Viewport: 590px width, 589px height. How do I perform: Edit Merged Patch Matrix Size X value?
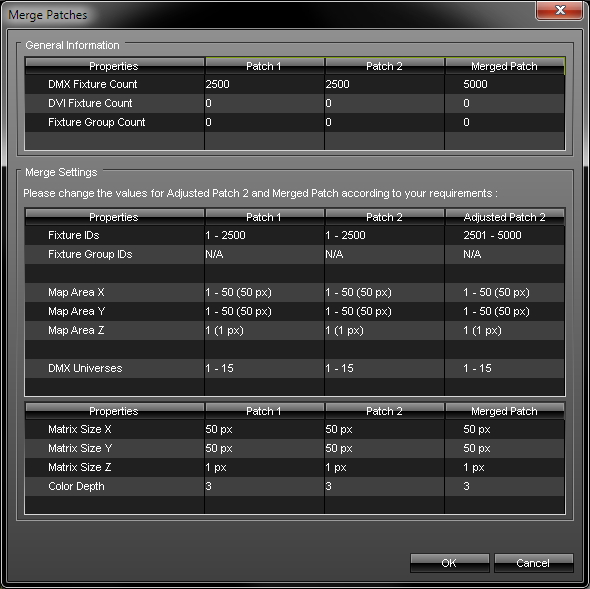505,429
